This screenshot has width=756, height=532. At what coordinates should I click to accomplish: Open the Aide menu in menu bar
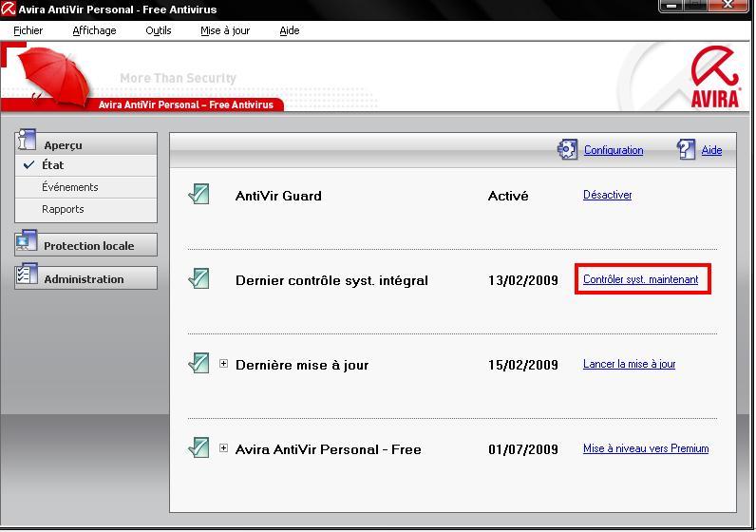point(290,30)
